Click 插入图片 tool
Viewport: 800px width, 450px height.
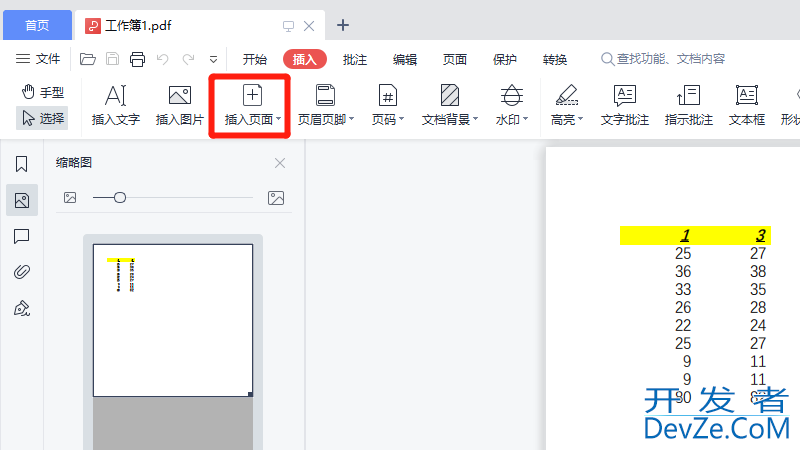click(180, 106)
